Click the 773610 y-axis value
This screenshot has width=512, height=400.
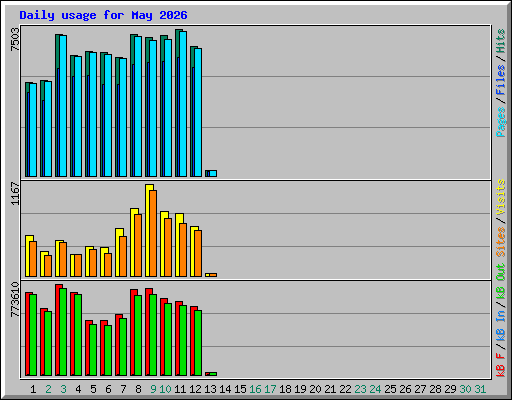pyautogui.click(x=15, y=300)
